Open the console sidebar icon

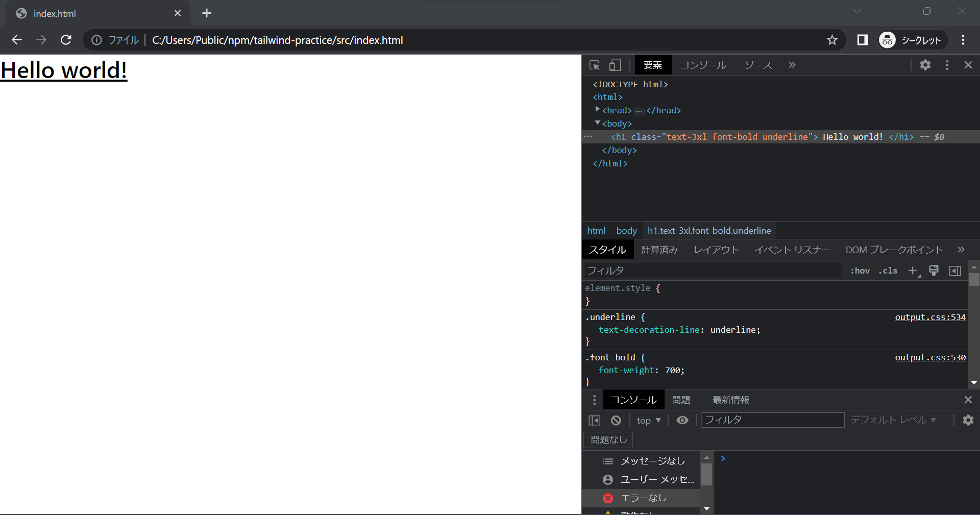[x=594, y=420]
